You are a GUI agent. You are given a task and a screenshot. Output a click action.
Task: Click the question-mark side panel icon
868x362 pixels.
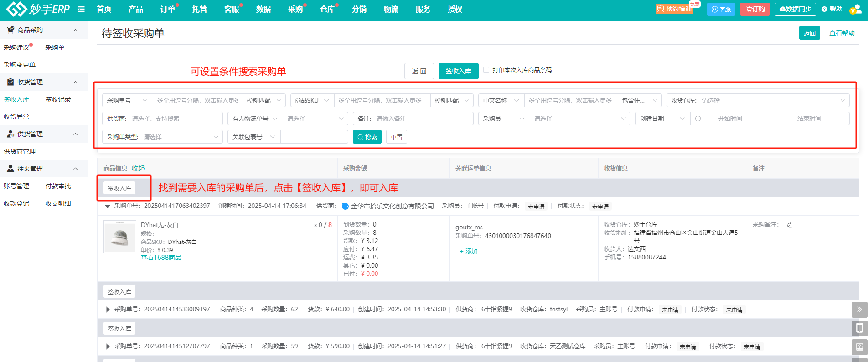[x=859, y=347]
